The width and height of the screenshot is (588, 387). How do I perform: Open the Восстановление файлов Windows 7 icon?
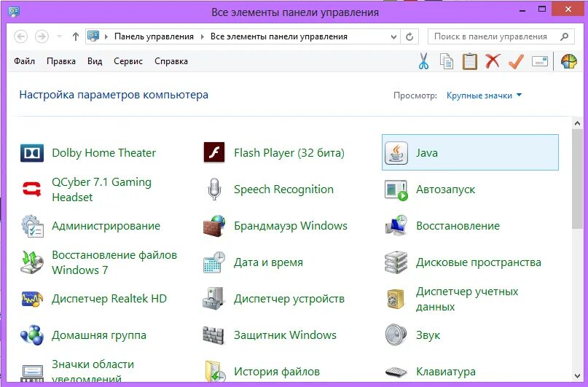pos(32,262)
